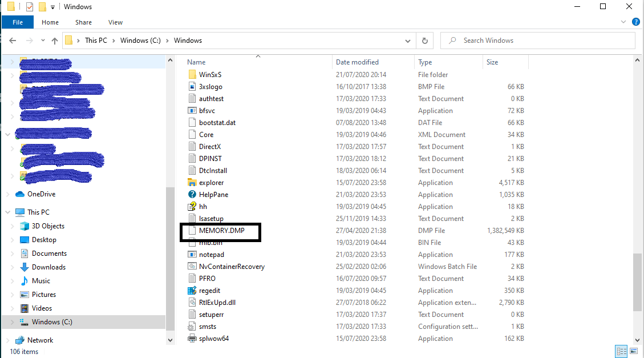Image resolution: width=644 pixels, height=358 pixels.
Task: Select the 3xslogo BMP file icon
Action: (x=192, y=86)
